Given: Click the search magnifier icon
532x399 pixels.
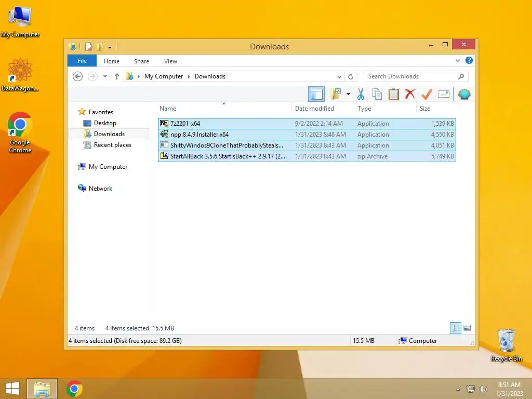Looking at the screenshot, I should 461,76.
